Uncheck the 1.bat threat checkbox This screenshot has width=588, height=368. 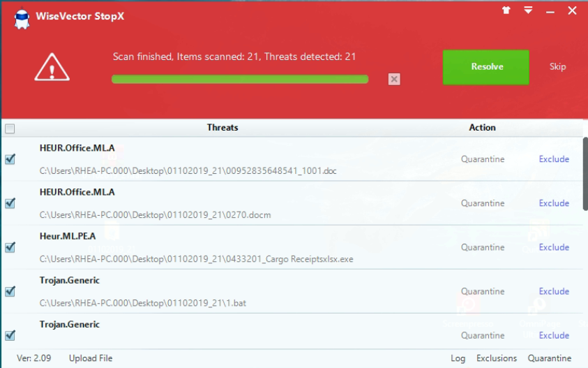10,291
